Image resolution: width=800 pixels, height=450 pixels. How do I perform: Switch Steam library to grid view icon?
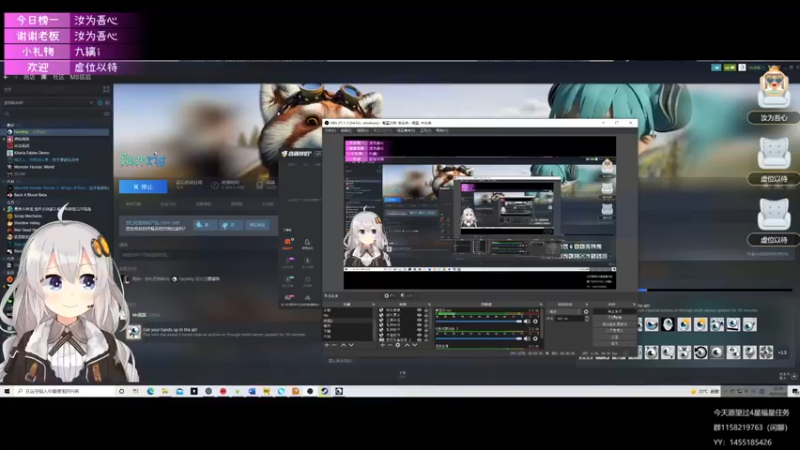[x=106, y=89]
